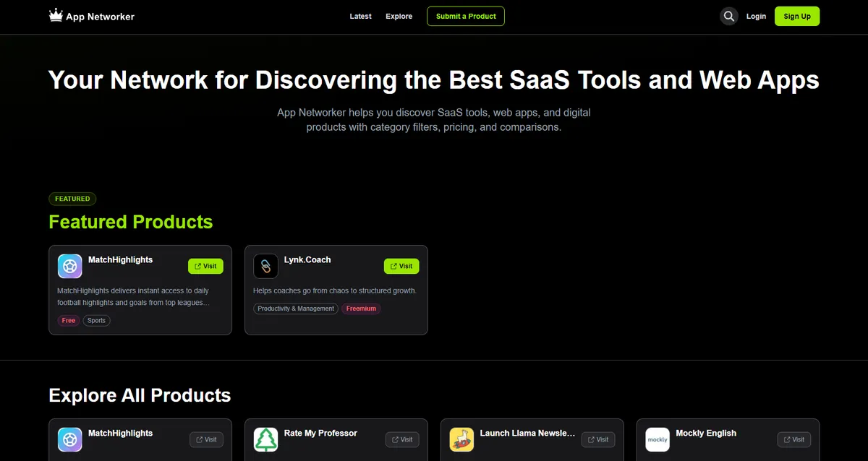Click Submit a Product button
Screen dimensions: 868x461
466,16
